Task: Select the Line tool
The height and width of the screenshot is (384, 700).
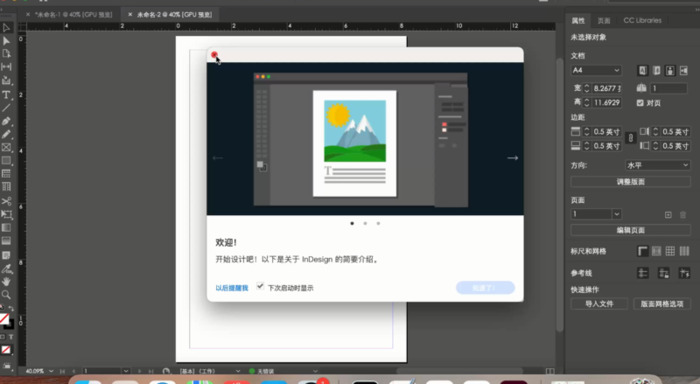Action: pos(6,108)
